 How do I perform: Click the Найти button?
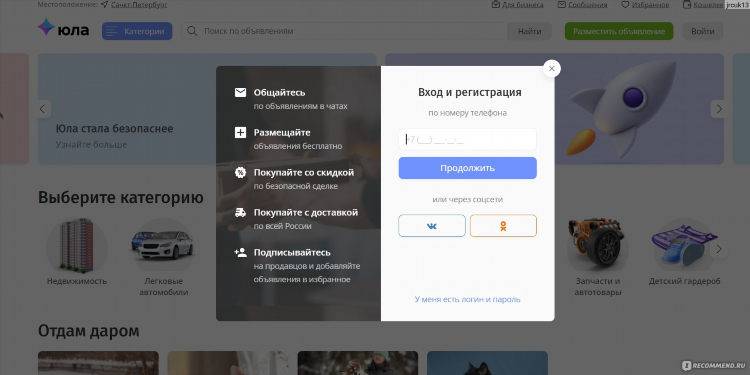[x=529, y=31]
